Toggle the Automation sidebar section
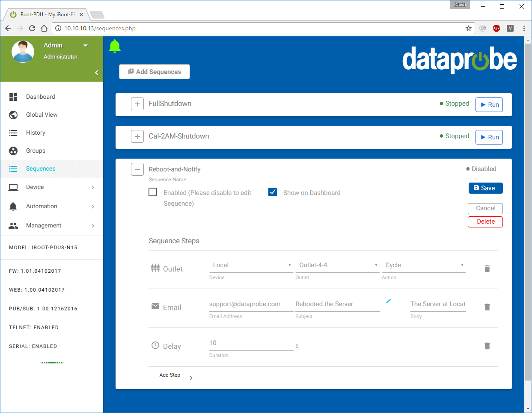532x413 pixels. point(42,206)
